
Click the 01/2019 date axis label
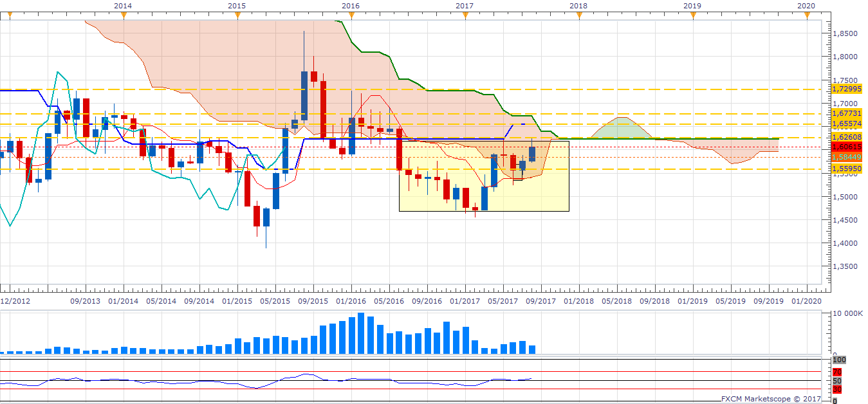692,301
